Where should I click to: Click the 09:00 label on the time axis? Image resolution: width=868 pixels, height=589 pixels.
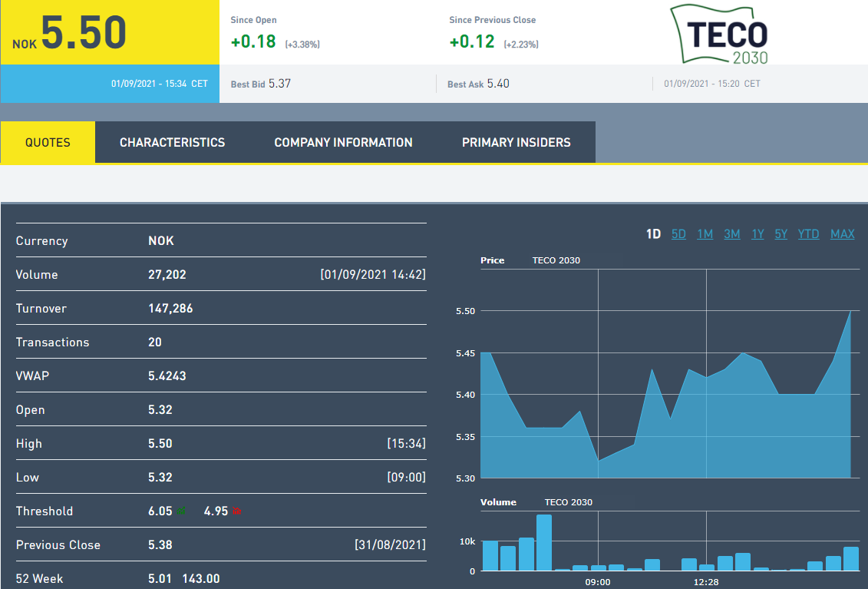pos(598,582)
